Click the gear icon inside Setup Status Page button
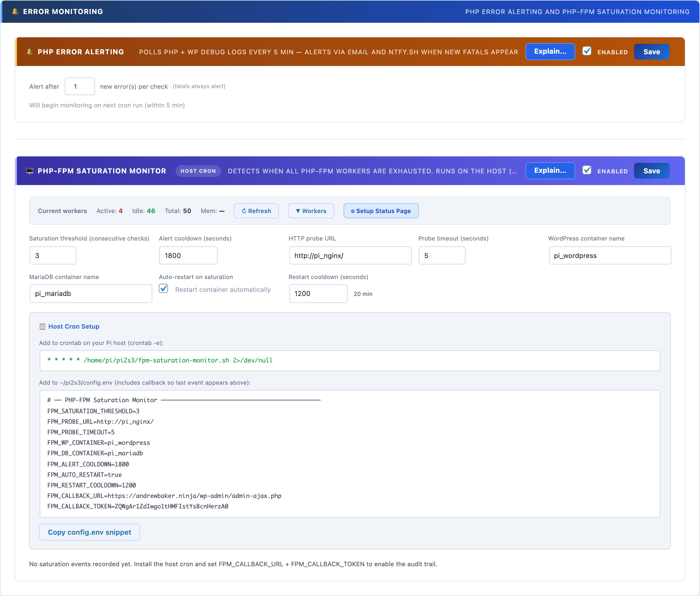700x596 pixels. 353,211
